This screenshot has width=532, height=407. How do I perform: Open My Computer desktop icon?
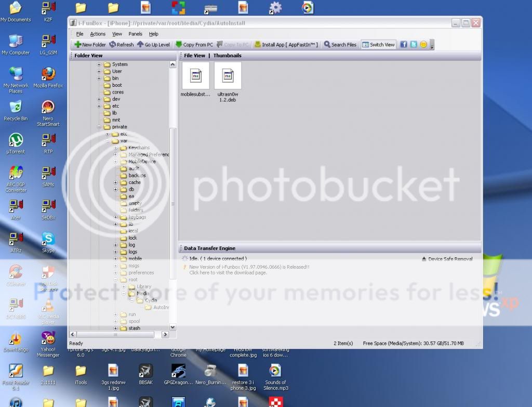click(x=16, y=45)
